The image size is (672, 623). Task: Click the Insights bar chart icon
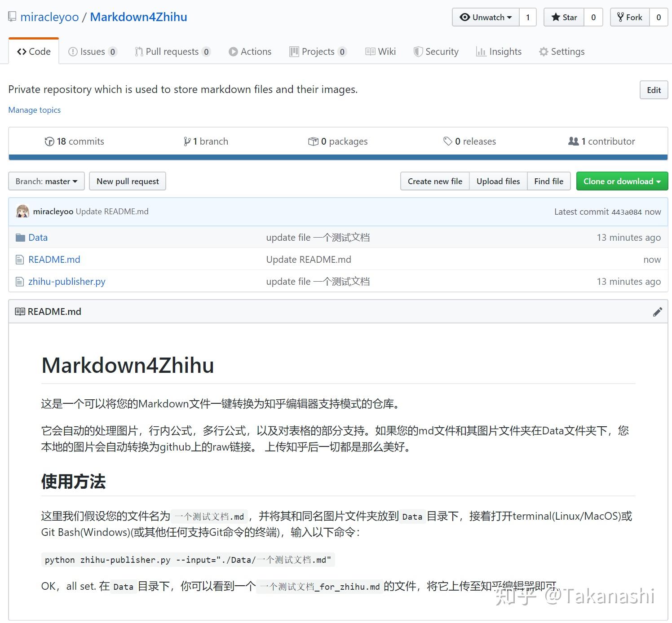481,52
